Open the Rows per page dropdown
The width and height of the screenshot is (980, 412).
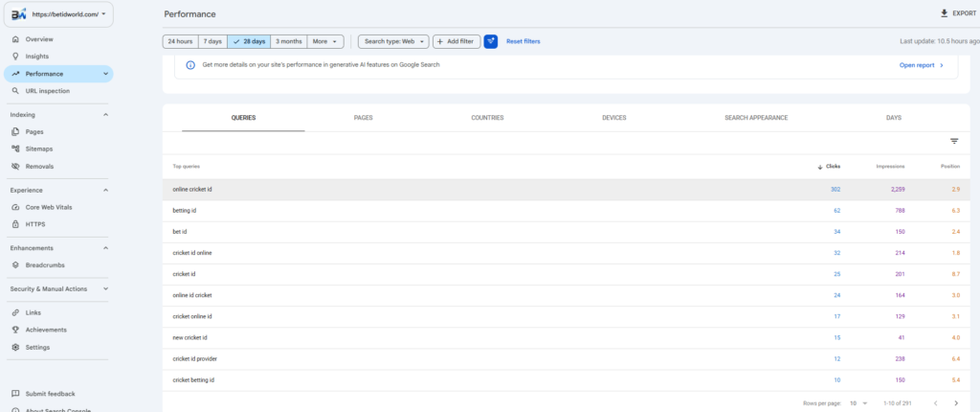pos(858,403)
